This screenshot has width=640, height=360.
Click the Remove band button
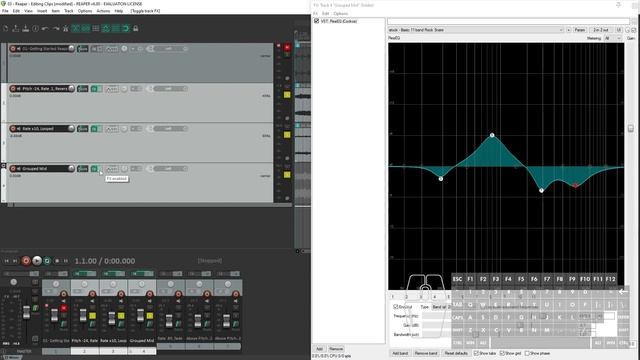426,353
